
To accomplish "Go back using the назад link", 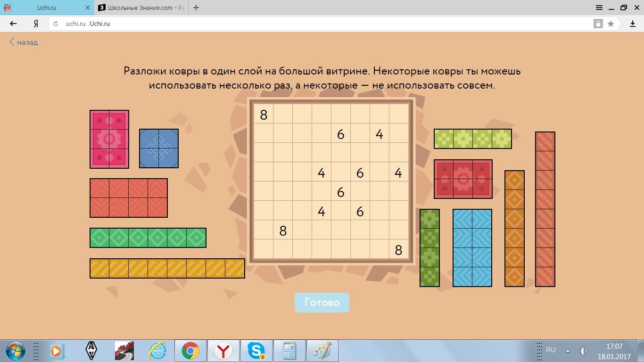I will click(x=24, y=42).
